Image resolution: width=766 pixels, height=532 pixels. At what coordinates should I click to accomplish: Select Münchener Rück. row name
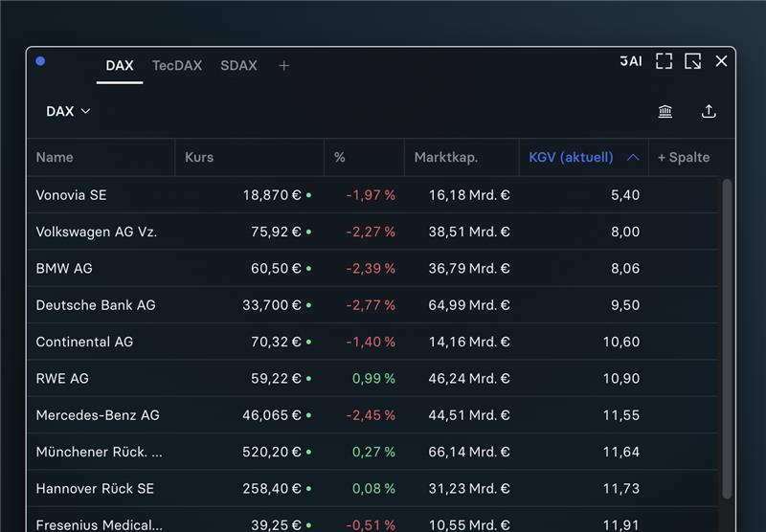100,452
